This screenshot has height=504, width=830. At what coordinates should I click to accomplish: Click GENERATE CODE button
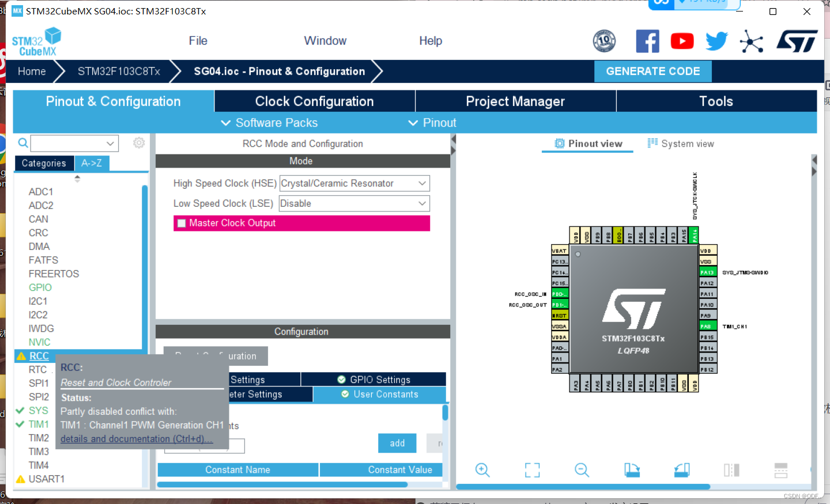click(653, 71)
